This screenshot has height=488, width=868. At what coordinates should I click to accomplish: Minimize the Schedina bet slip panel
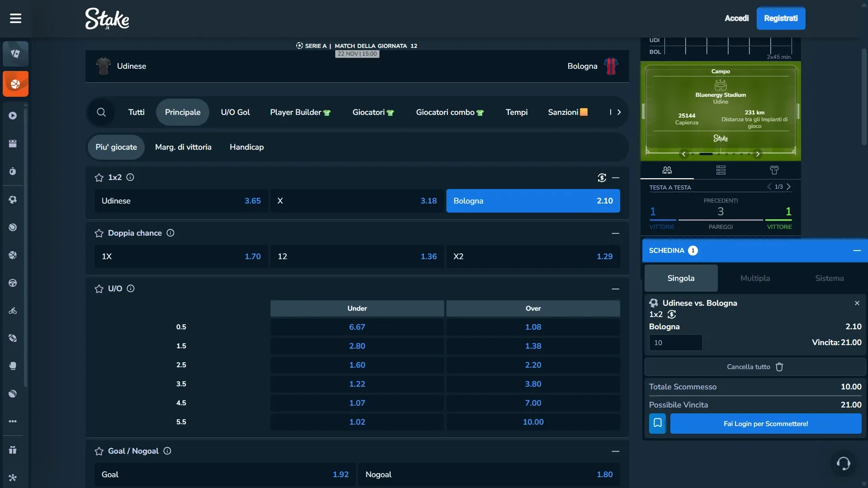[857, 251]
